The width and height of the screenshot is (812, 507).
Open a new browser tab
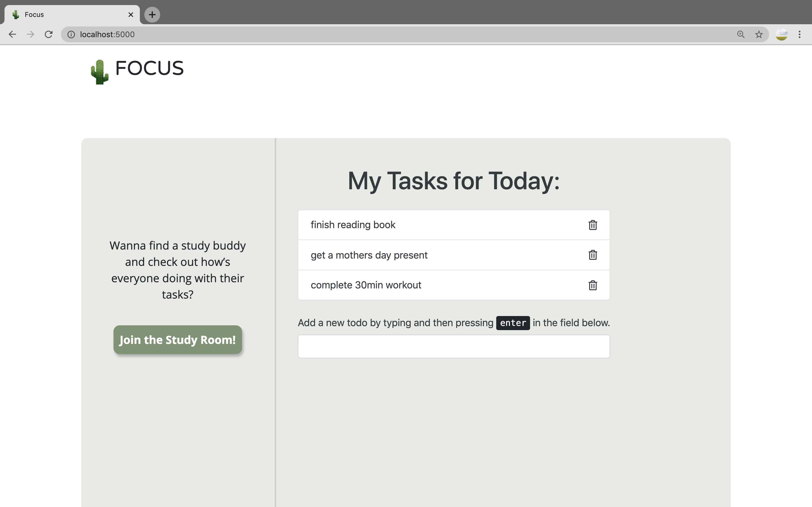(152, 15)
